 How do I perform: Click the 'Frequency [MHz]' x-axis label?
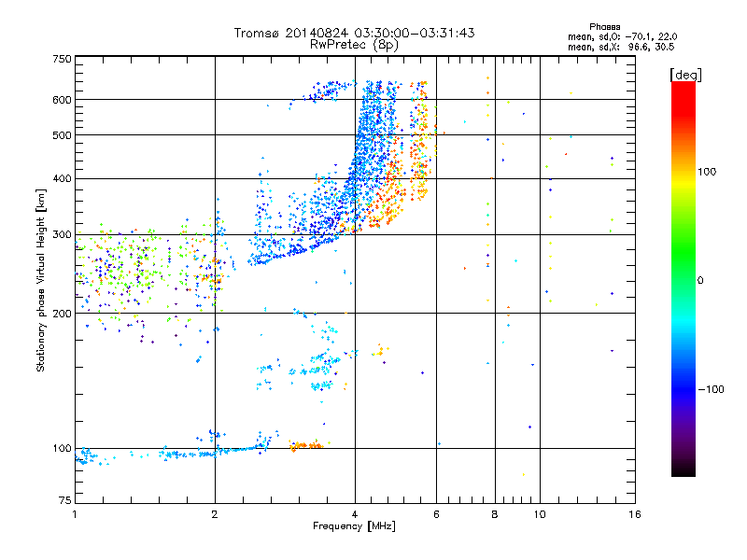tap(354, 526)
